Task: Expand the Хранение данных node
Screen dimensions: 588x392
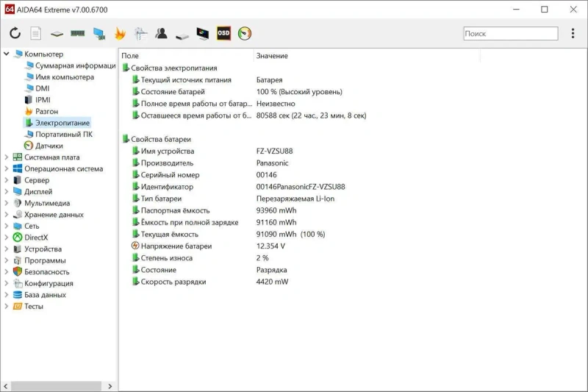Action: tap(7, 215)
